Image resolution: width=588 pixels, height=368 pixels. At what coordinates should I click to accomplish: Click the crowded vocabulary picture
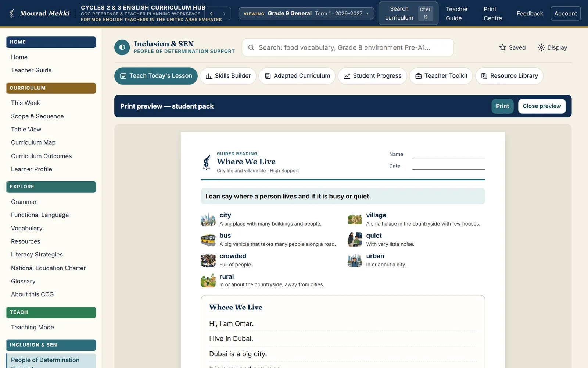pyautogui.click(x=208, y=260)
